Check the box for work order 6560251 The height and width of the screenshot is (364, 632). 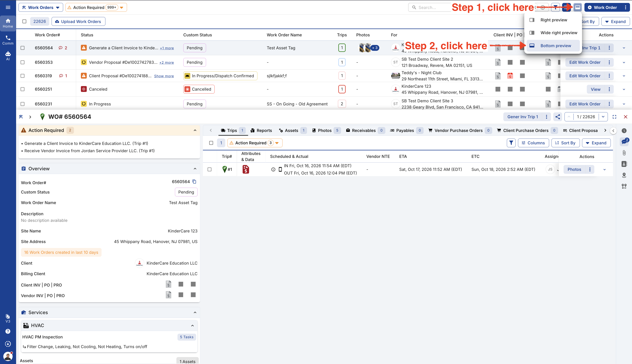click(23, 89)
